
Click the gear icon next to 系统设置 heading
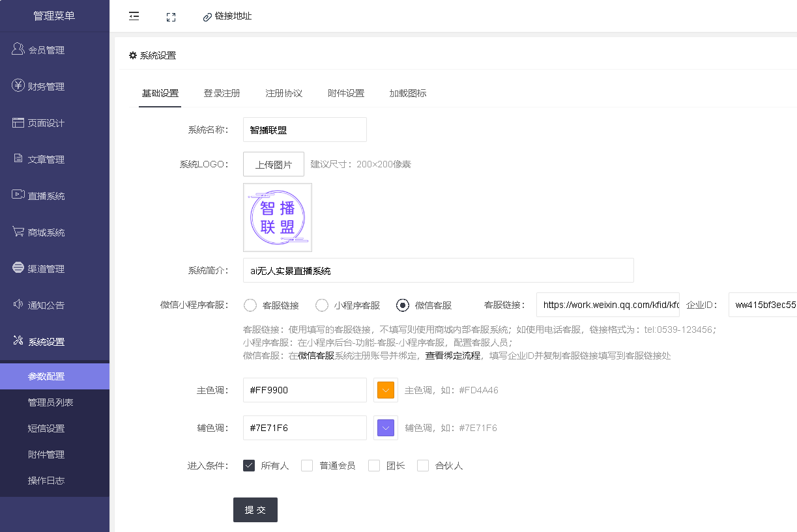133,55
